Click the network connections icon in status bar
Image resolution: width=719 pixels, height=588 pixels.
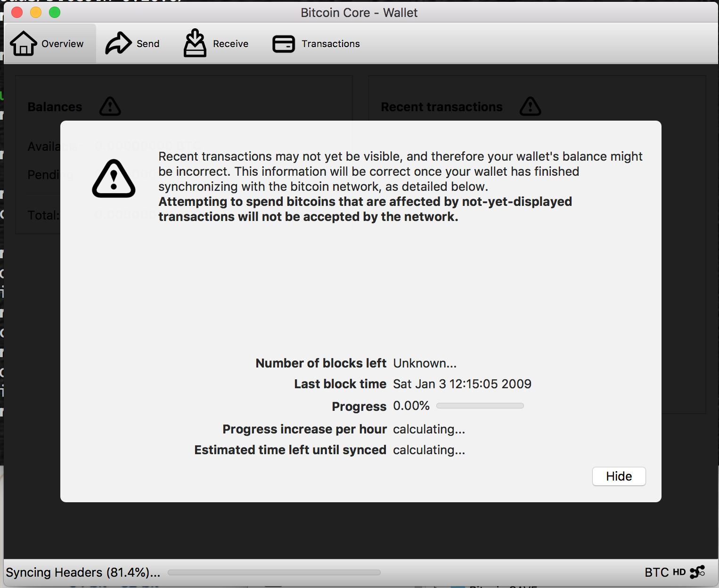[x=697, y=572]
